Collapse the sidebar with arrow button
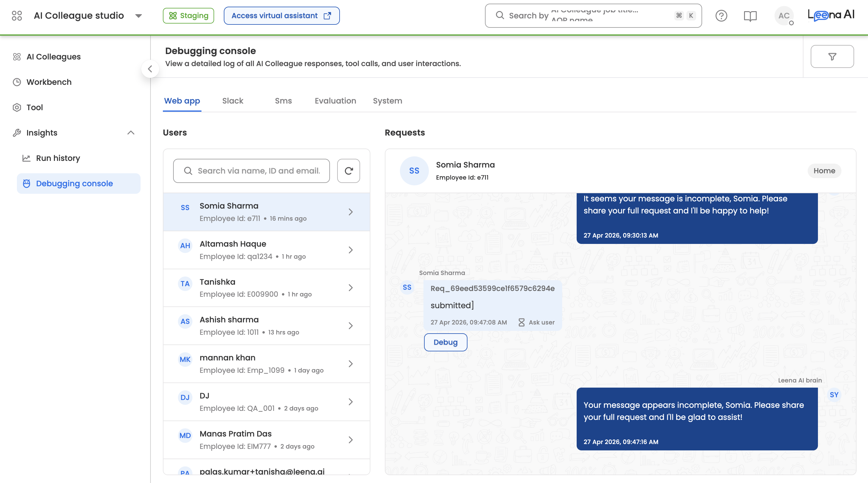The image size is (868, 483). coord(150,69)
